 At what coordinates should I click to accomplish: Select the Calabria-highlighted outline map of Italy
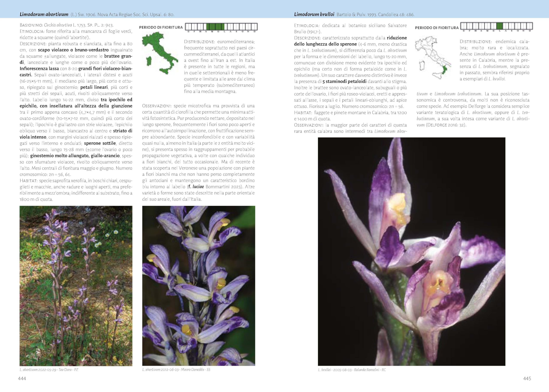coord(433,58)
